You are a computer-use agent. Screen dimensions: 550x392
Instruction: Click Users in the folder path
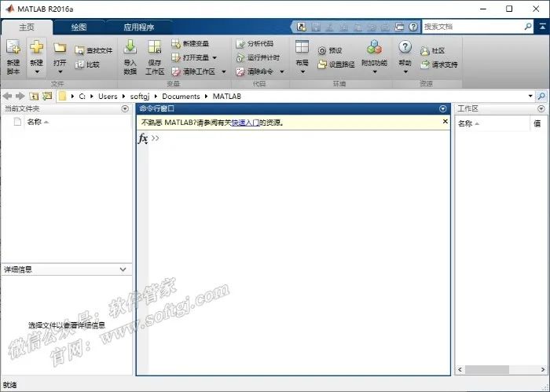coord(108,97)
